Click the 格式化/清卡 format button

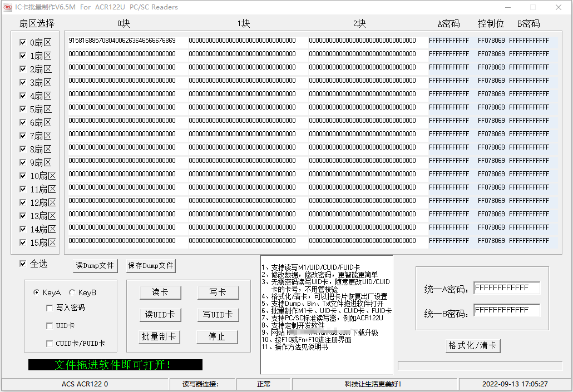click(473, 346)
